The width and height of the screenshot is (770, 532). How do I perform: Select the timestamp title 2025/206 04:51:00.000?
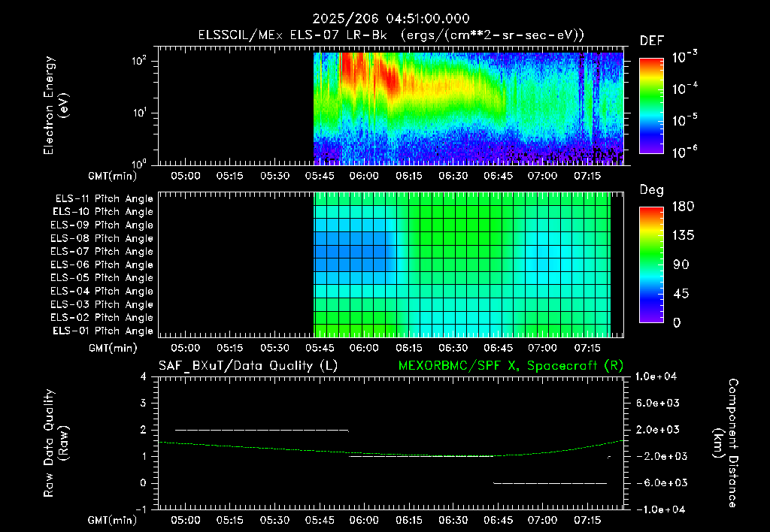[391, 19]
